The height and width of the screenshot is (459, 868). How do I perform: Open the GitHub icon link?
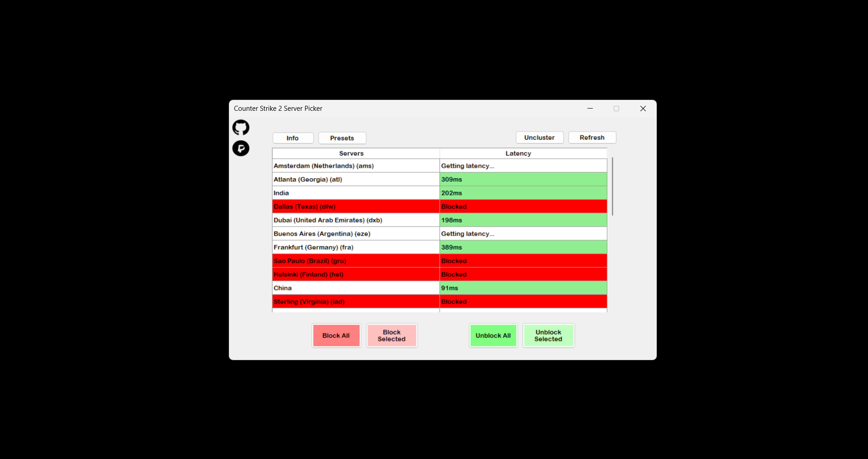[x=241, y=128]
